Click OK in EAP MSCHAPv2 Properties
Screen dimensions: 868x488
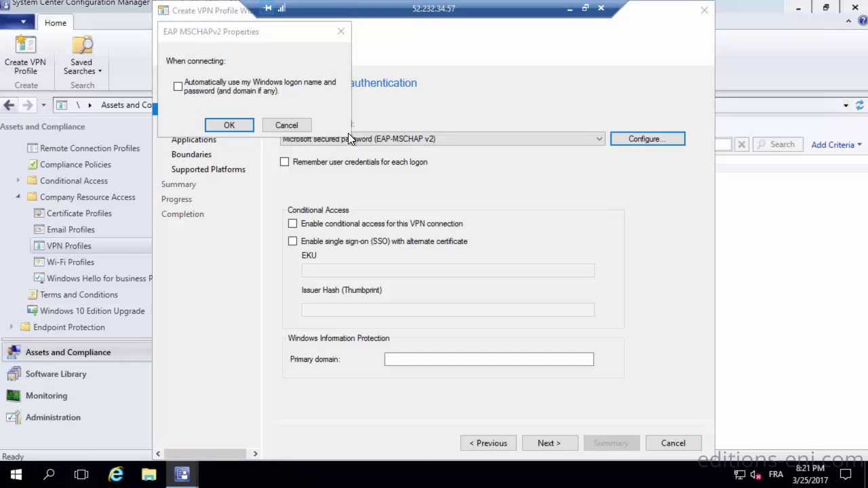tap(229, 125)
